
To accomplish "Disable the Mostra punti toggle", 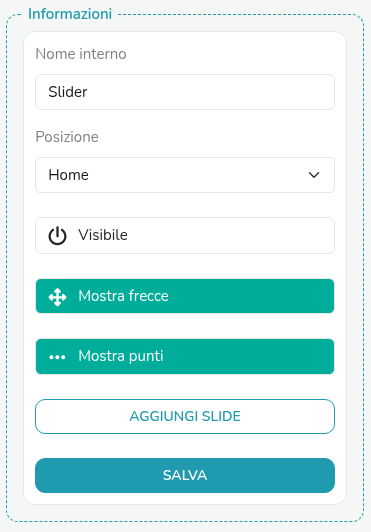I will point(185,356).
